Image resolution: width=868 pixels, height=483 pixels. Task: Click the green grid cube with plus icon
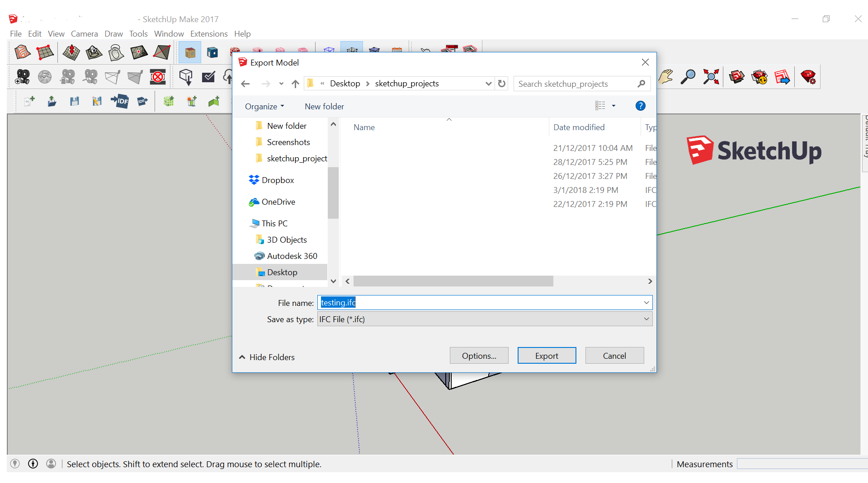[169, 101]
